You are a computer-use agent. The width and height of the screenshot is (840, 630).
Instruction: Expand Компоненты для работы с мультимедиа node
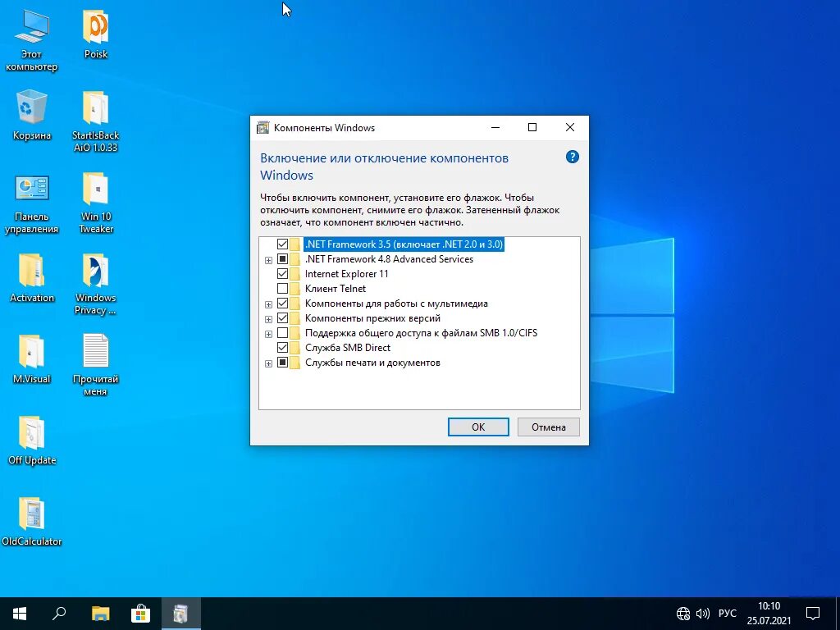268,305
